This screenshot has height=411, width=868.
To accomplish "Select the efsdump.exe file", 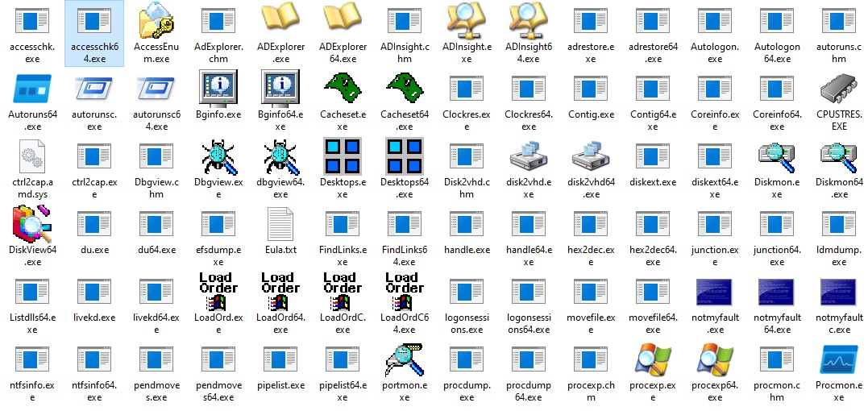I will 218,237.
